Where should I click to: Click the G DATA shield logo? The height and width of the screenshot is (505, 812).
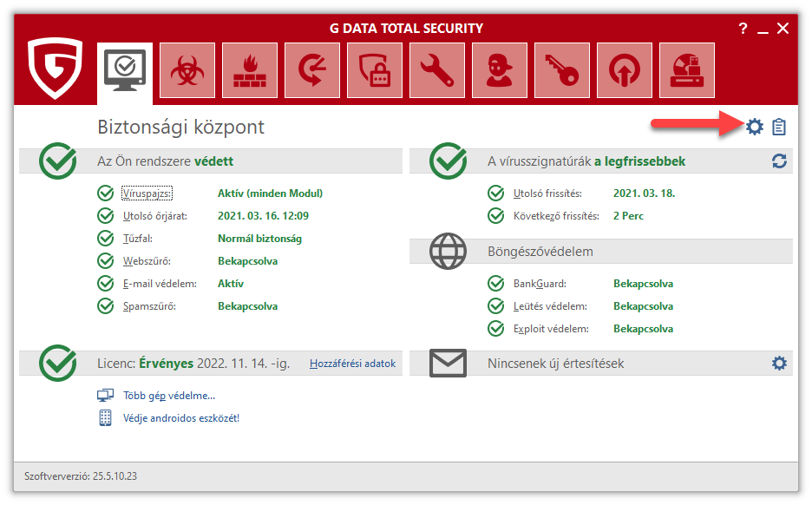[55, 68]
